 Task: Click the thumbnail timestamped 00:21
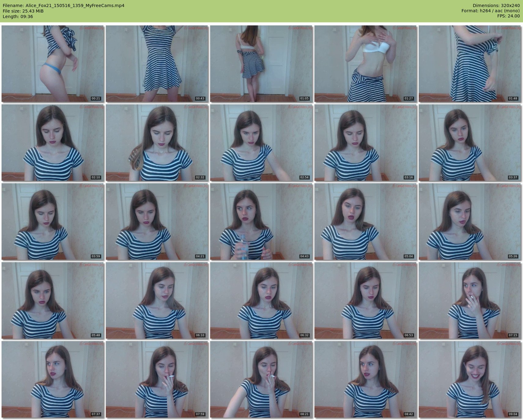(53, 64)
